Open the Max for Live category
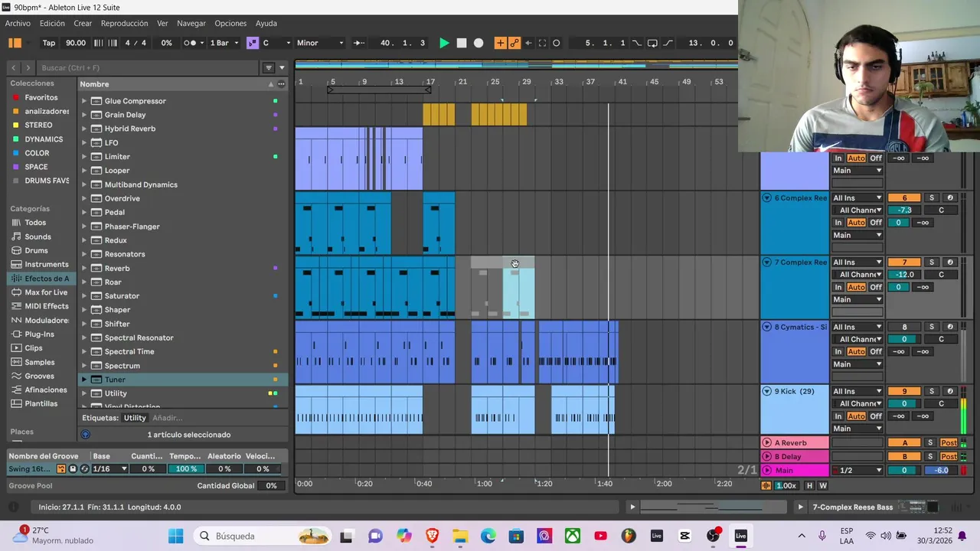Image resolution: width=980 pixels, height=551 pixels. click(x=46, y=292)
